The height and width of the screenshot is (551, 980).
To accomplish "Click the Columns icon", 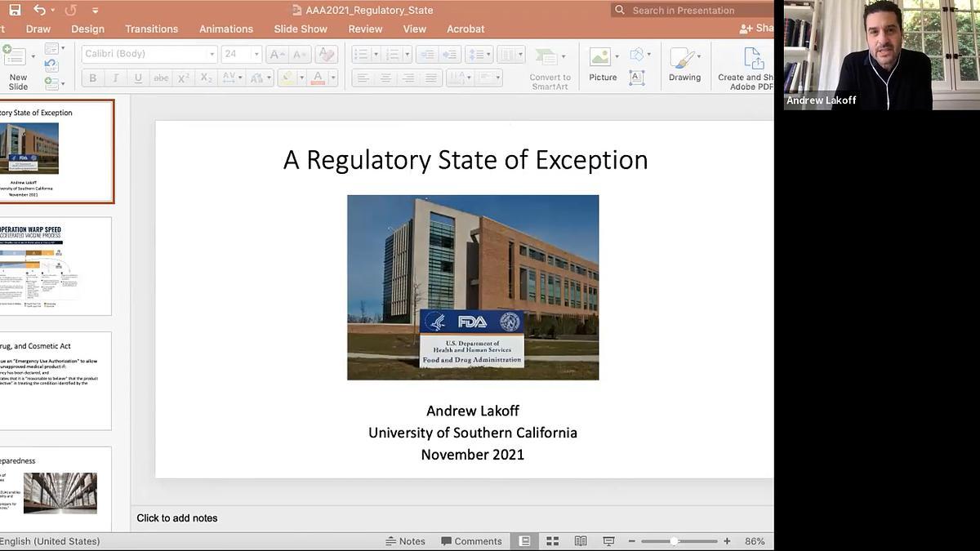I will coord(511,54).
